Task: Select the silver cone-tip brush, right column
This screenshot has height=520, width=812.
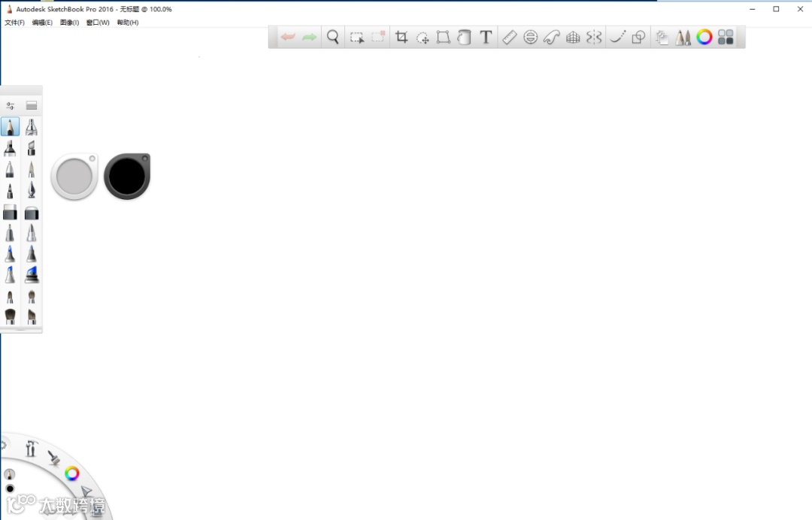Action: [32, 233]
